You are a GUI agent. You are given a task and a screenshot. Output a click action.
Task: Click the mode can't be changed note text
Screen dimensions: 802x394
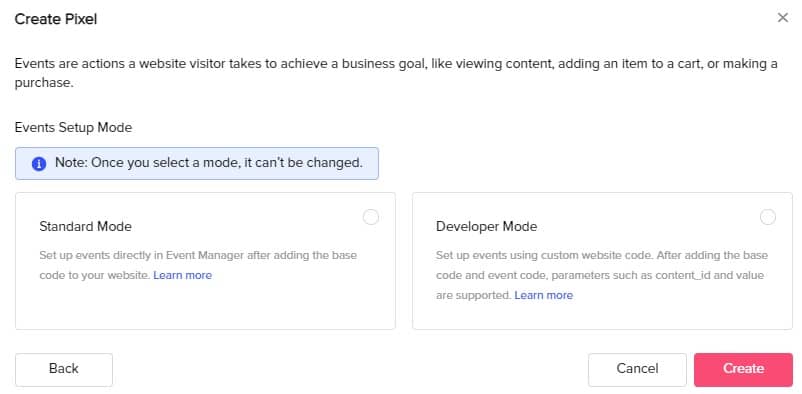pyautogui.click(x=209, y=163)
